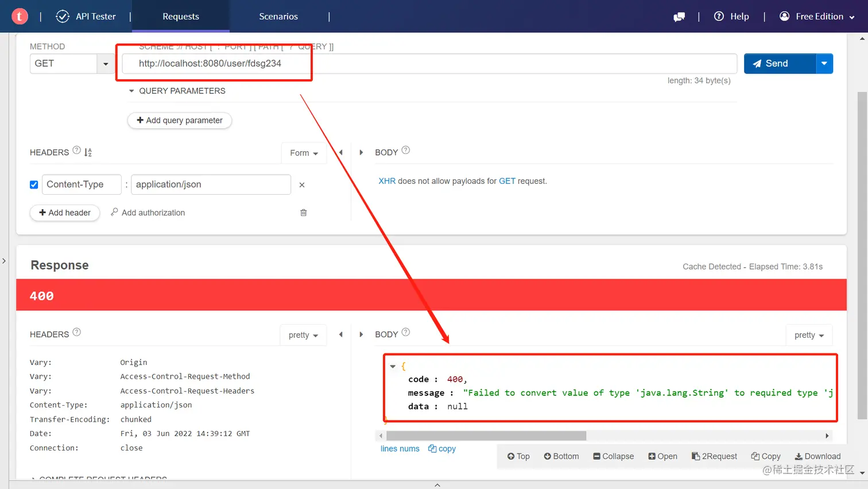Edit the Content-Type header name field

coord(82,184)
